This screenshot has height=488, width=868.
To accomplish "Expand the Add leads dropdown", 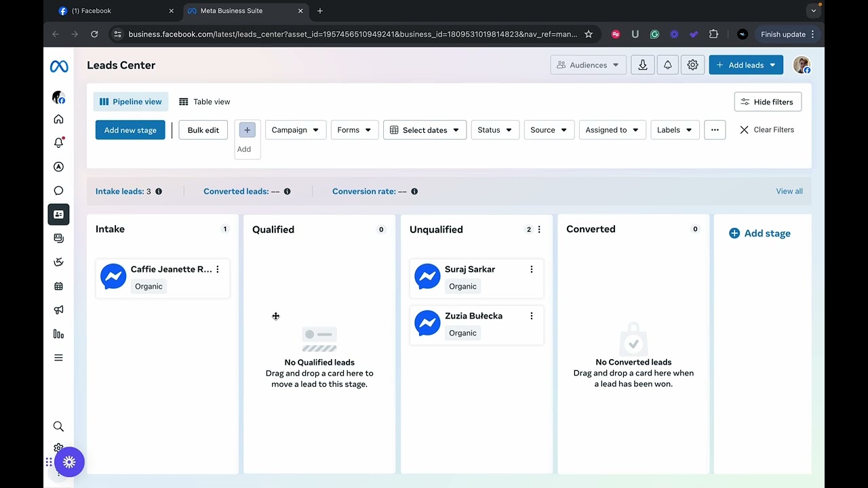I will tap(746, 65).
